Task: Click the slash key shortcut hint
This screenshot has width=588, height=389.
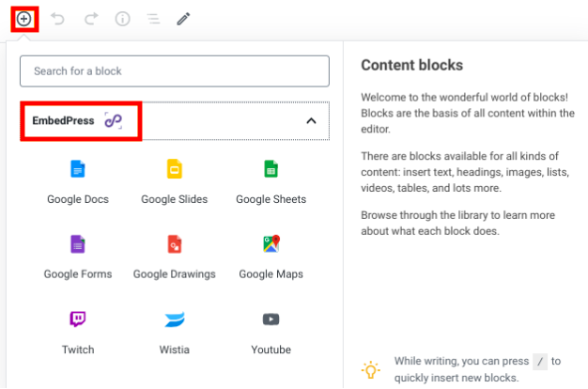Action: (540, 362)
